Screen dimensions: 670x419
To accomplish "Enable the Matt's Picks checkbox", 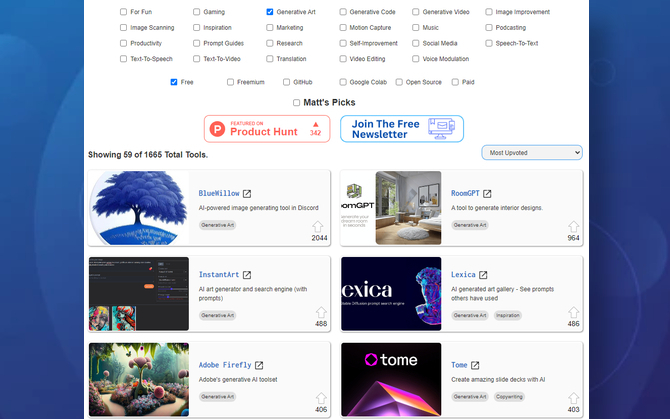I will (x=297, y=103).
